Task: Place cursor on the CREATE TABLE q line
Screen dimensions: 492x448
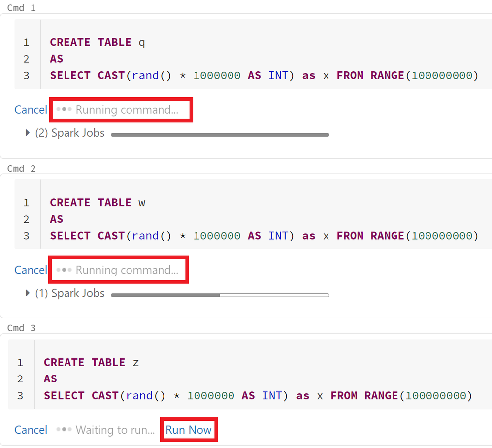Action: 98,42
